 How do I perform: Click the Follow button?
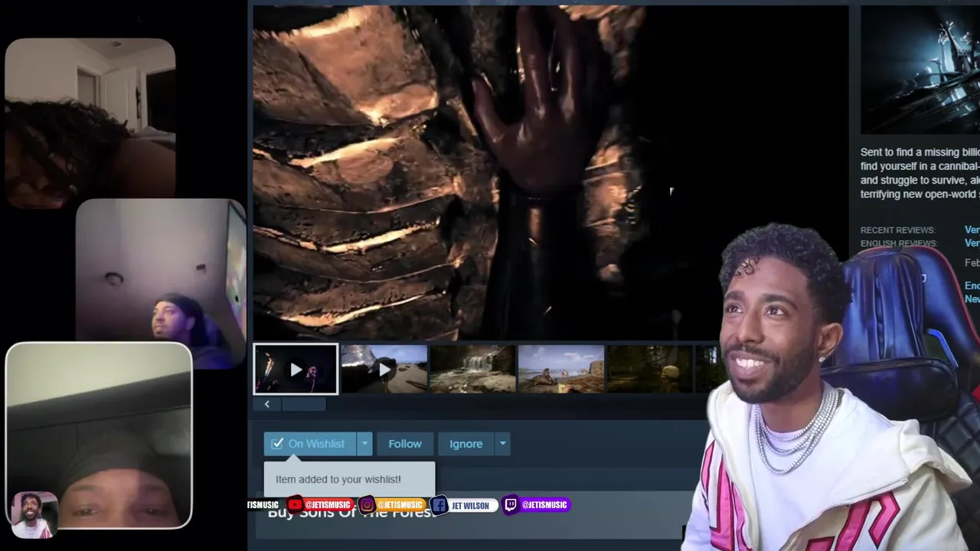pos(405,444)
